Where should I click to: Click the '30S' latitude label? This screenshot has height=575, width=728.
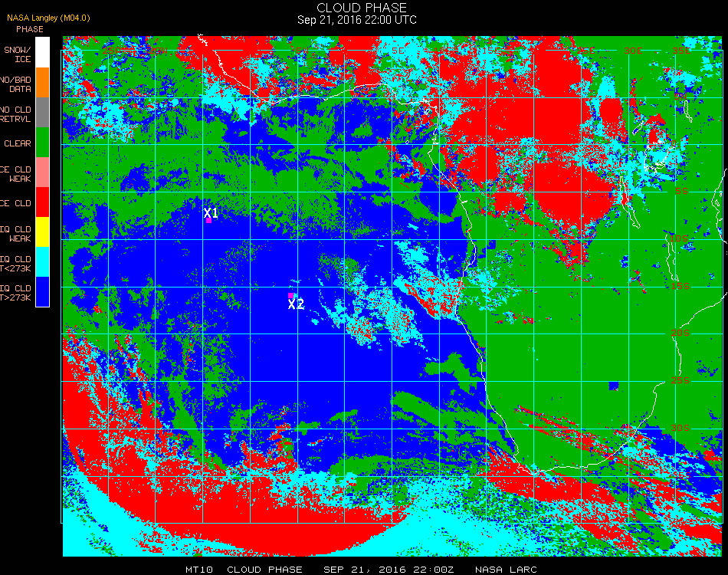pyautogui.click(x=680, y=428)
